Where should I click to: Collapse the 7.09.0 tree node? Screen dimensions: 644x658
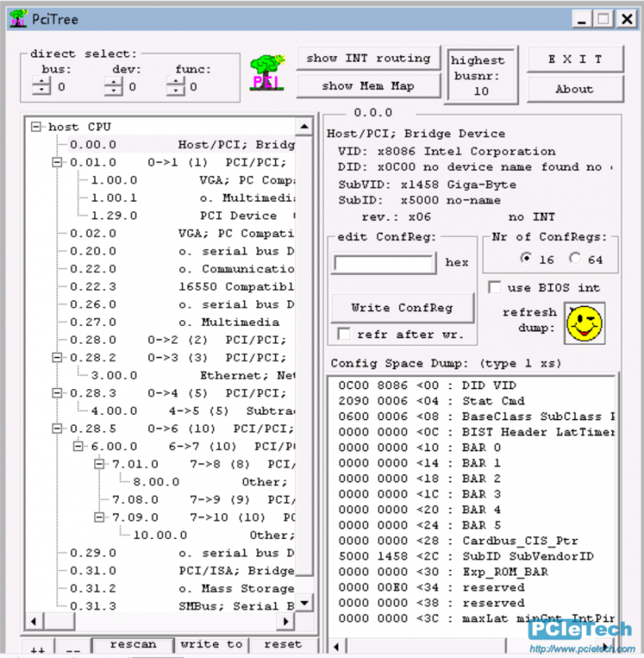click(x=101, y=517)
